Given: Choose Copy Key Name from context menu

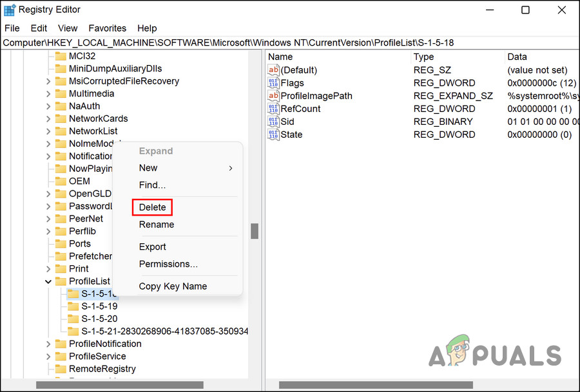Looking at the screenshot, I should (x=173, y=286).
